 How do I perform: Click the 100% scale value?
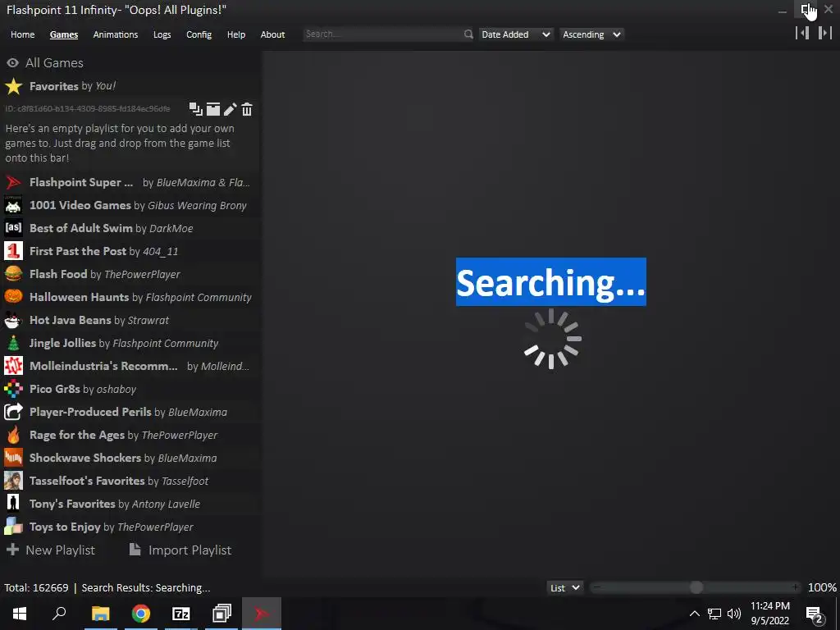822,587
